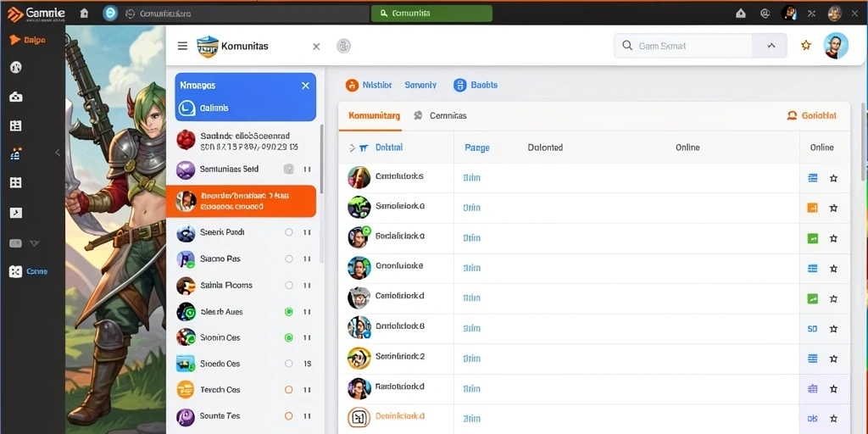This screenshot has width=868, height=434.
Task: Select the orange radio button for Tevoch Ces
Action: [x=288, y=390]
